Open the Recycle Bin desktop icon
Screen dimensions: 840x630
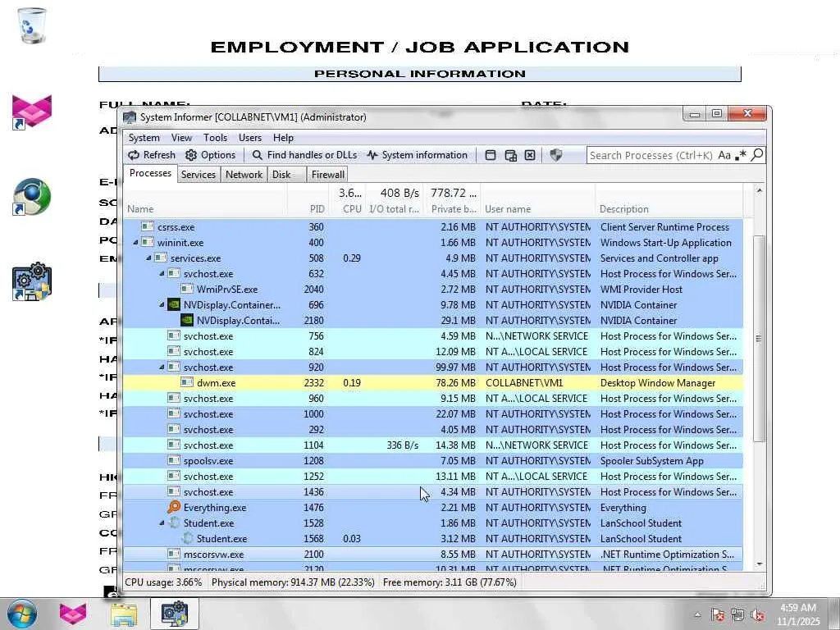[x=32, y=25]
